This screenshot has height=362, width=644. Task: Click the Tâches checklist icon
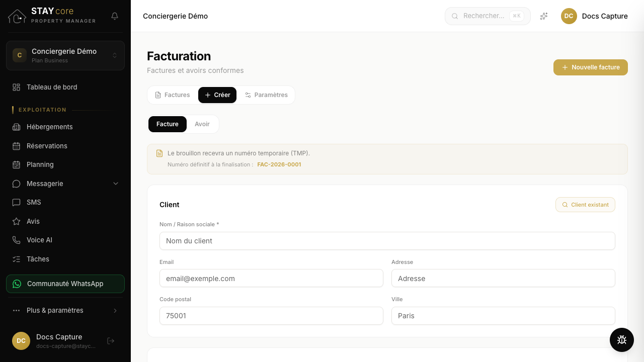click(x=16, y=259)
